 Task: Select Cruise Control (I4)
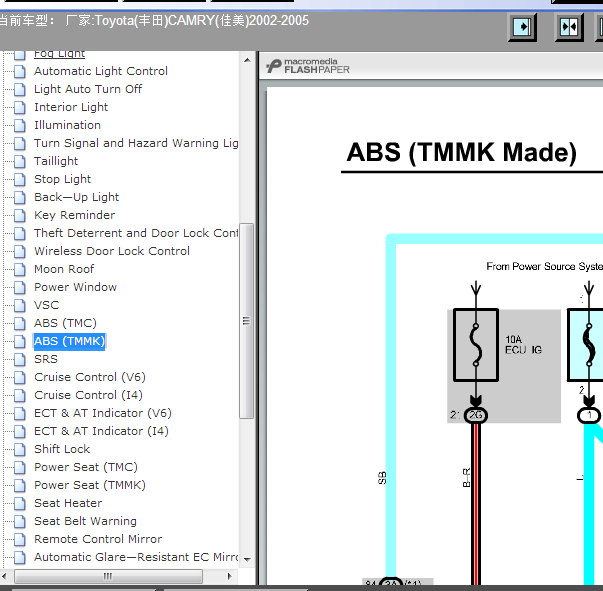[88, 395]
